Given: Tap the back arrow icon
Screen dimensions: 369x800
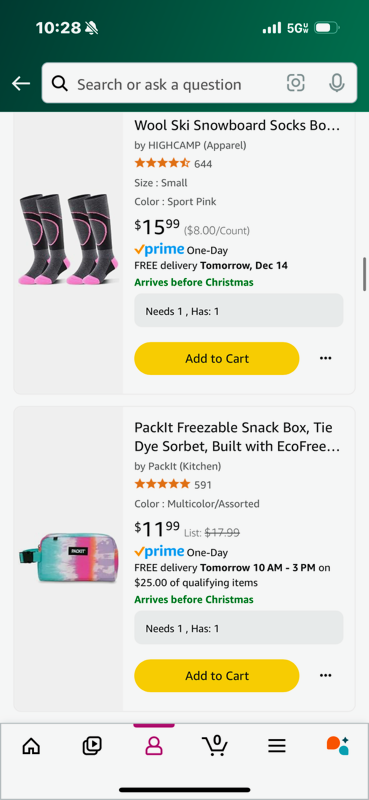Looking at the screenshot, I should pyautogui.click(x=21, y=84).
